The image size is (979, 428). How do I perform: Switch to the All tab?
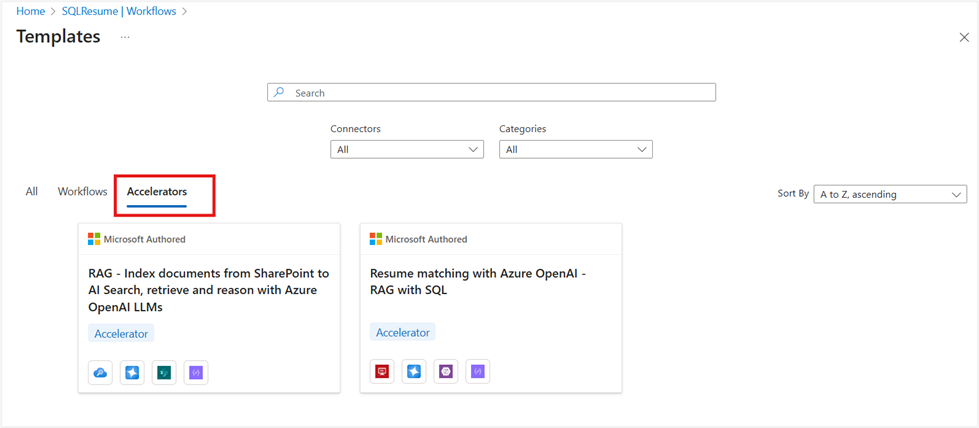click(32, 192)
